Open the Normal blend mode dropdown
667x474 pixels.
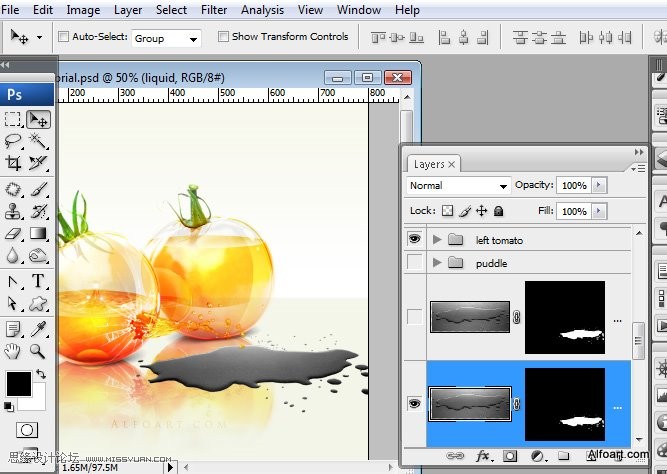(x=459, y=186)
